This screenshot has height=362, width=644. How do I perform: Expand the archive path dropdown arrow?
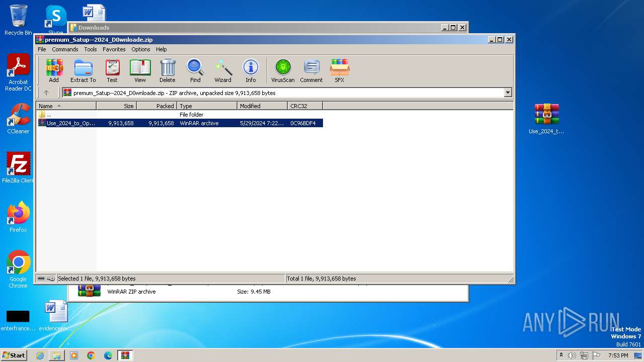pos(508,93)
